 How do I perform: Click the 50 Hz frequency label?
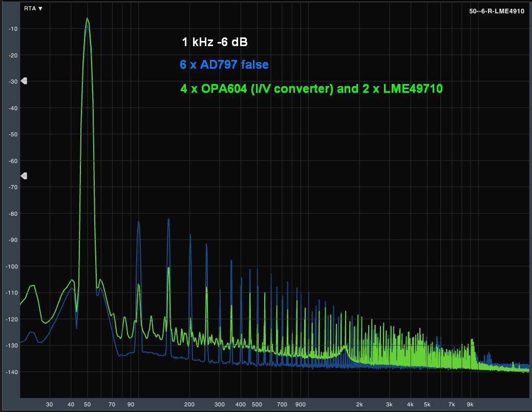pos(88,404)
